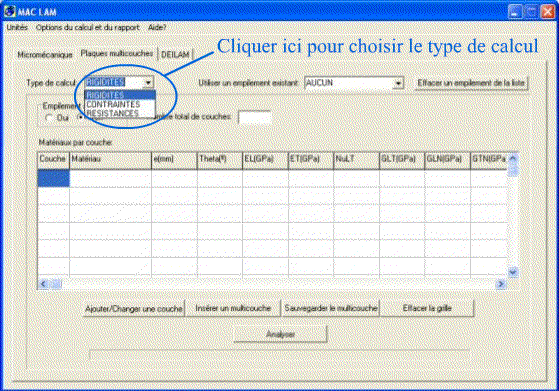Click the NuLT column header

[x=357, y=160]
